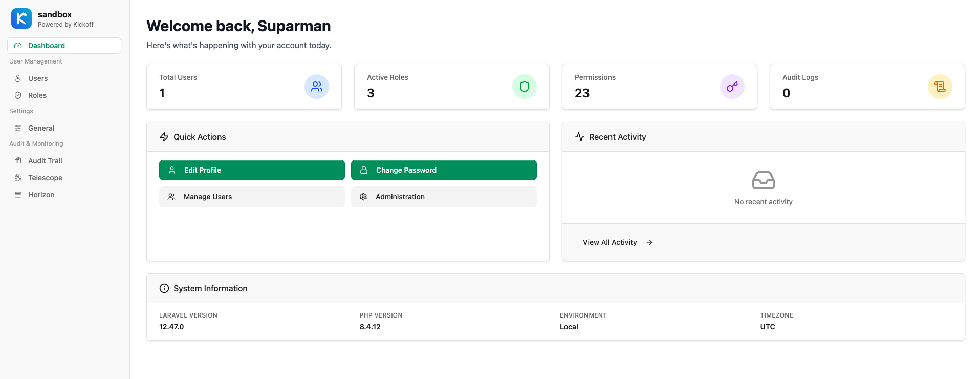The image size is (980, 379).
Task: Click the purple key Permissions icon
Action: (732, 87)
